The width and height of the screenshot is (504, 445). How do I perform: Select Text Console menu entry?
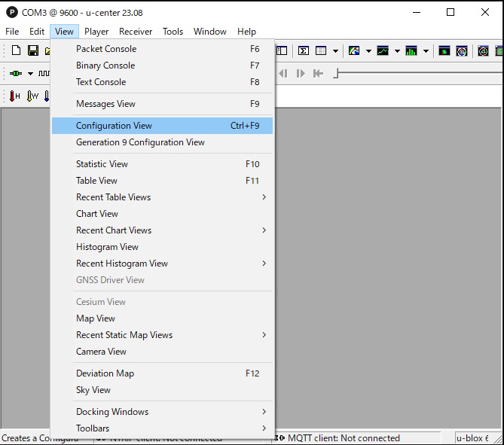coord(162,82)
